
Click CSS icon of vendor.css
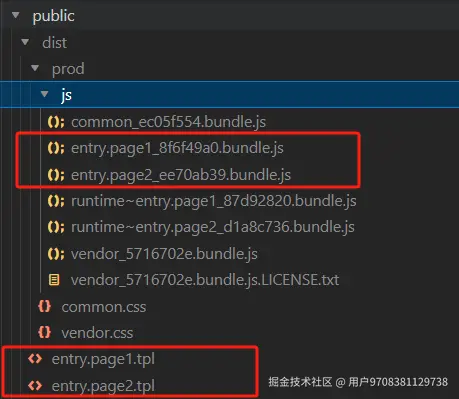click(44, 332)
